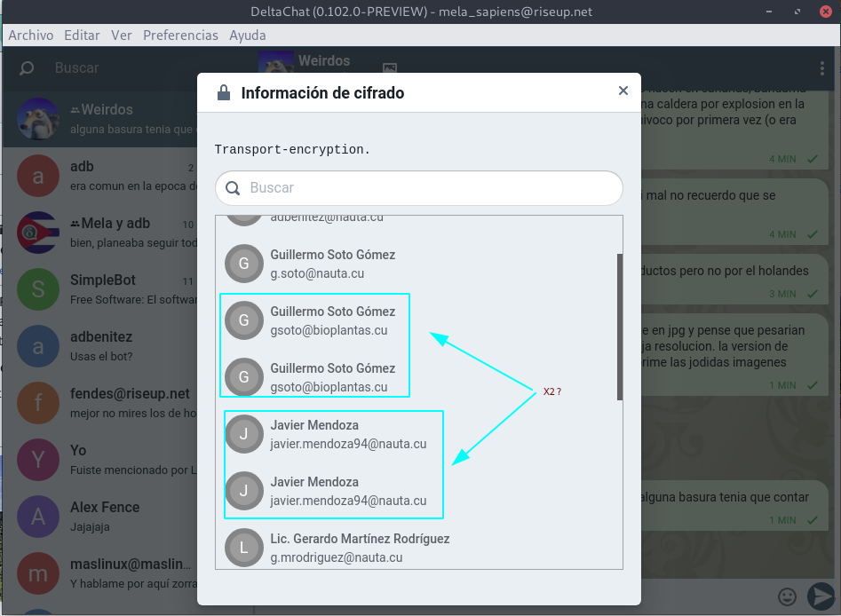841x616 pixels.
Task: Open the Weirdos group chat in sidebar
Action: point(101,119)
